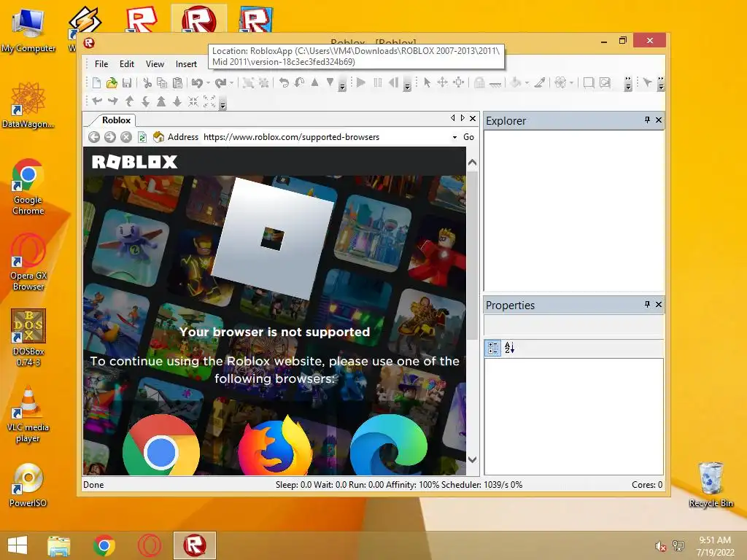Redo the action via toolbar arrow
The width and height of the screenshot is (747, 560).
click(220, 83)
